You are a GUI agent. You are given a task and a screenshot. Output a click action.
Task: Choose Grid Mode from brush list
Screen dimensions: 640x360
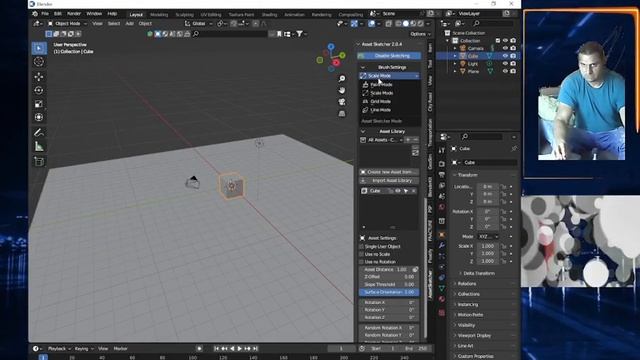click(x=381, y=102)
